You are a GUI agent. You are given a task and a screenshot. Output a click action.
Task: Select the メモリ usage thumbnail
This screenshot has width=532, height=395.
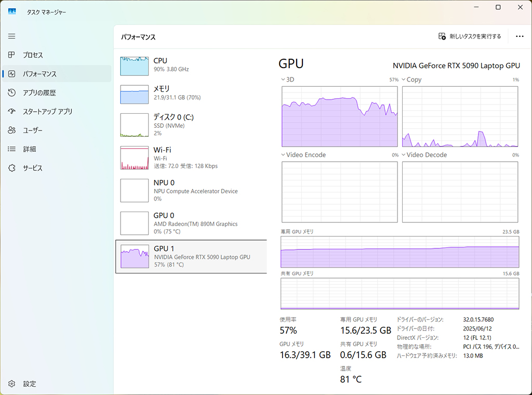(135, 95)
